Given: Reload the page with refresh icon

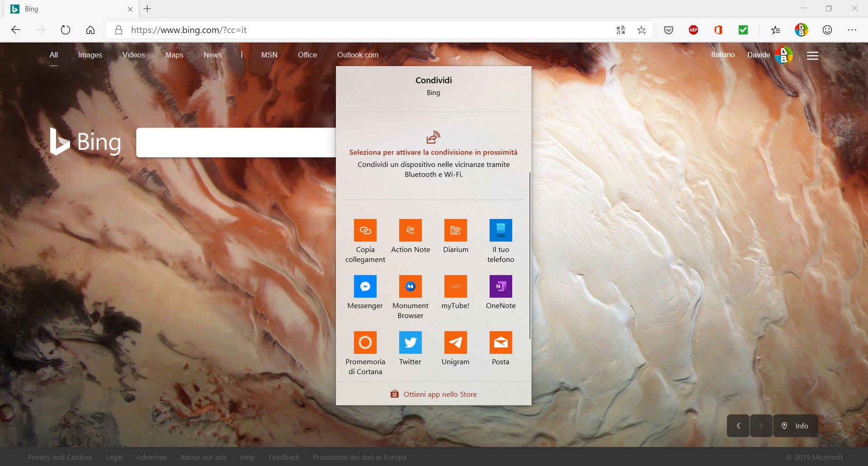Looking at the screenshot, I should (x=66, y=30).
